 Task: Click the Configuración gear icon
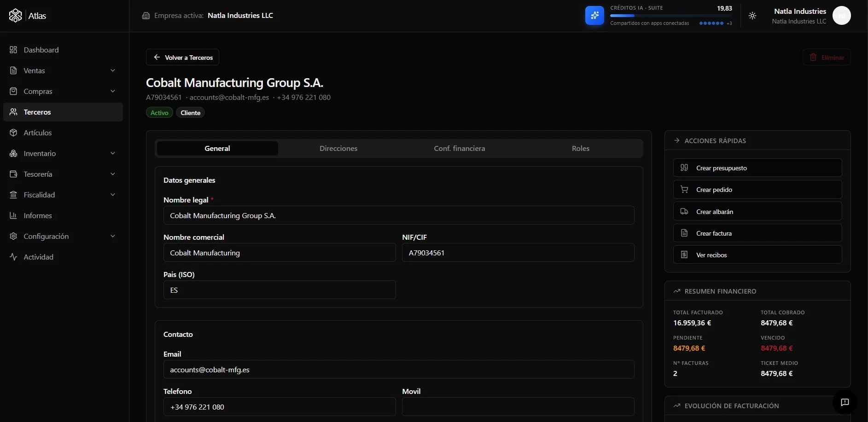[13, 236]
